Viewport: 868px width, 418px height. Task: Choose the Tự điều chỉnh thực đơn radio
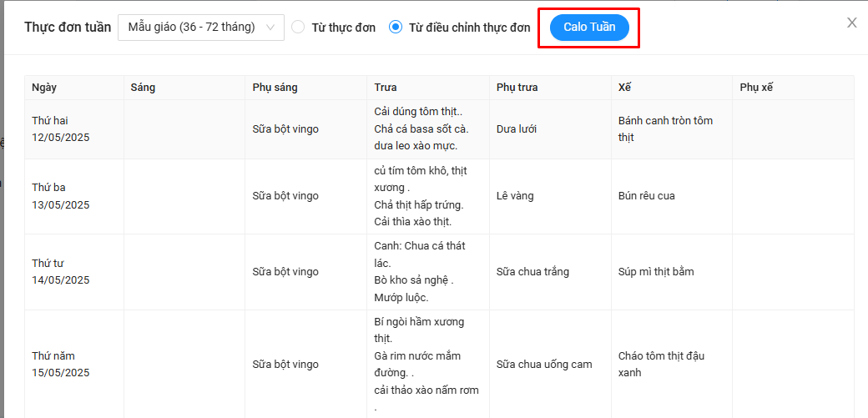tap(396, 28)
